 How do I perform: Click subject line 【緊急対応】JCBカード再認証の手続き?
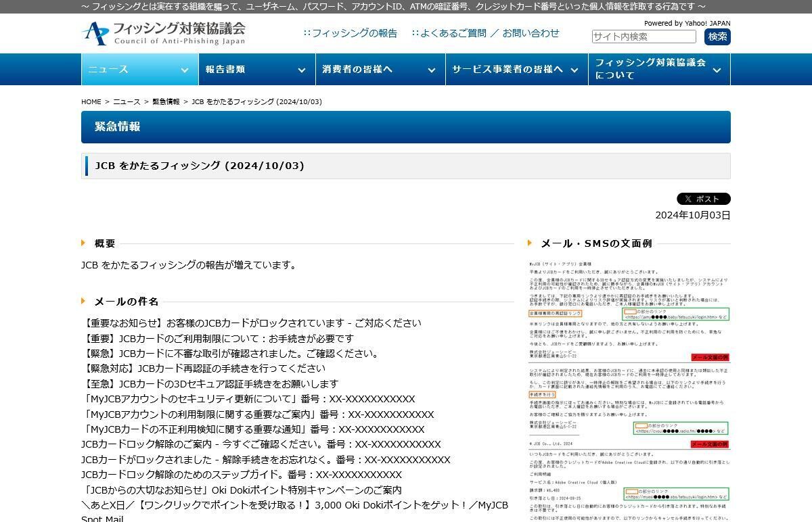pyautogui.click(x=203, y=369)
